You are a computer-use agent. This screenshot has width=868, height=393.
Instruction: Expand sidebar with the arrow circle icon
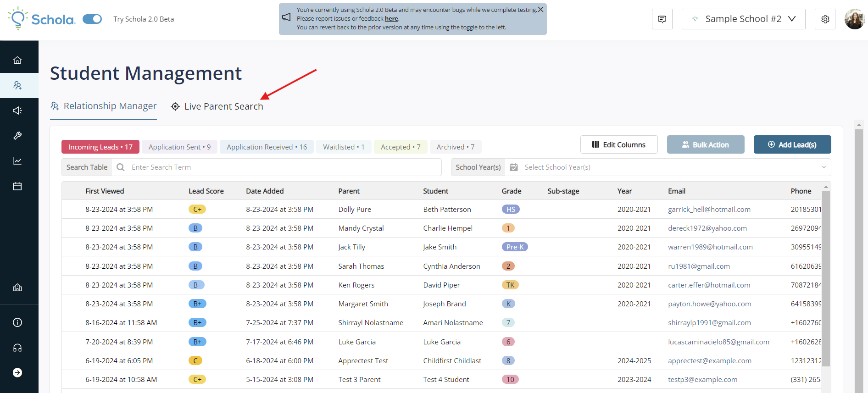(x=17, y=372)
